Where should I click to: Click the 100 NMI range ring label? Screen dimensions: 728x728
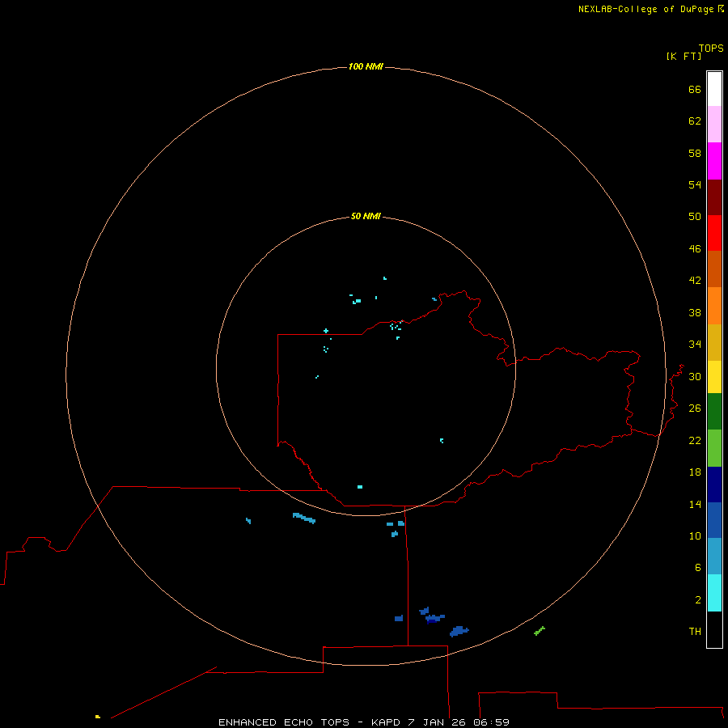tap(365, 66)
